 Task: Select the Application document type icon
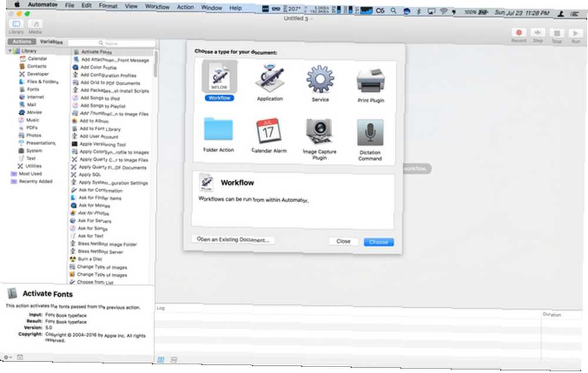tap(270, 78)
